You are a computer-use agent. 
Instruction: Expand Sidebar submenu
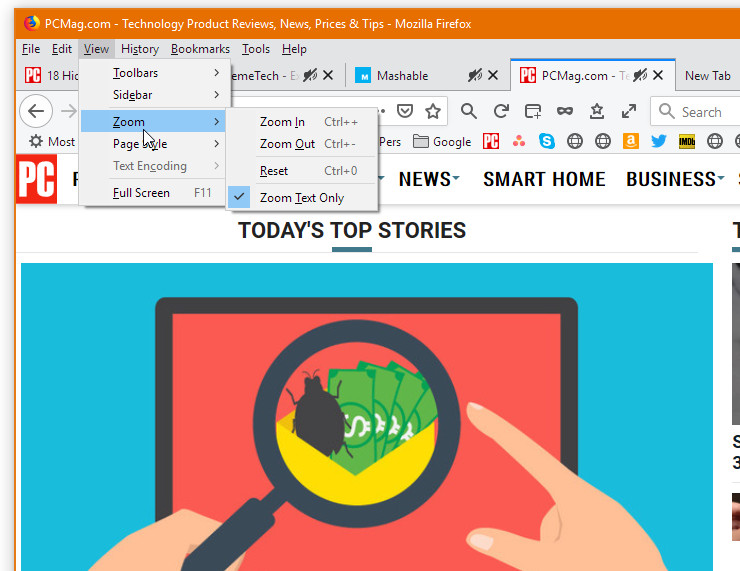click(x=156, y=95)
